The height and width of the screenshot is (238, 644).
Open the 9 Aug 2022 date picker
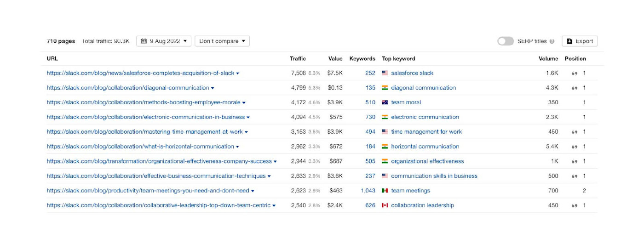164,41
